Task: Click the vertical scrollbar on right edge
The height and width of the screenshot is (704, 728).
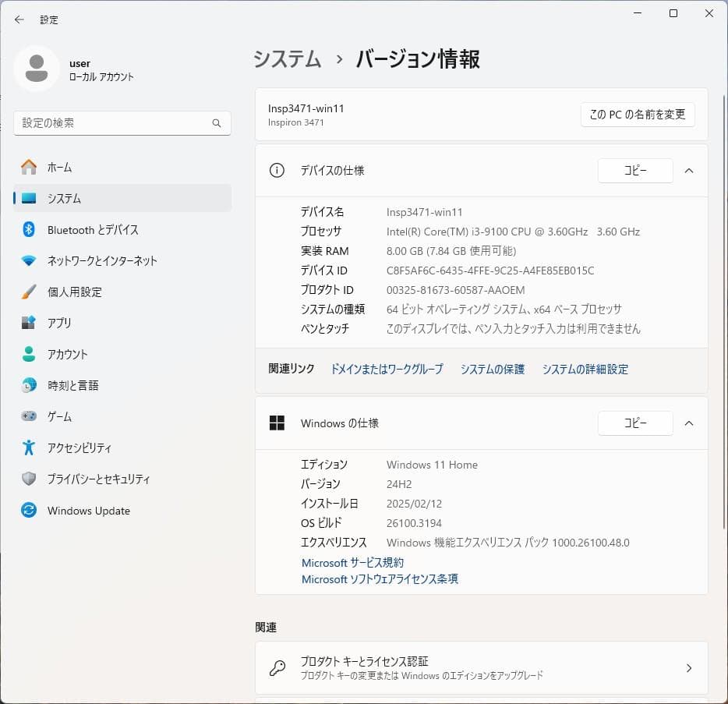Action: click(724, 311)
